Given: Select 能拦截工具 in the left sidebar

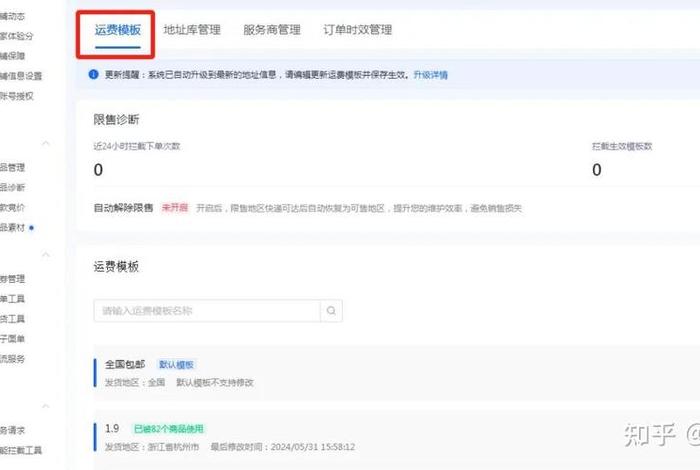Looking at the screenshot, I should [x=21, y=451].
